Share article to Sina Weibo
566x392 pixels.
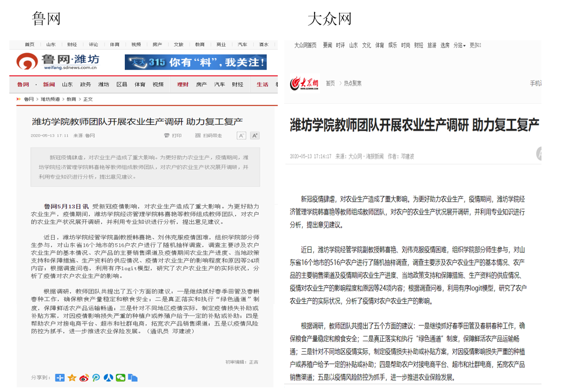click(x=84, y=377)
